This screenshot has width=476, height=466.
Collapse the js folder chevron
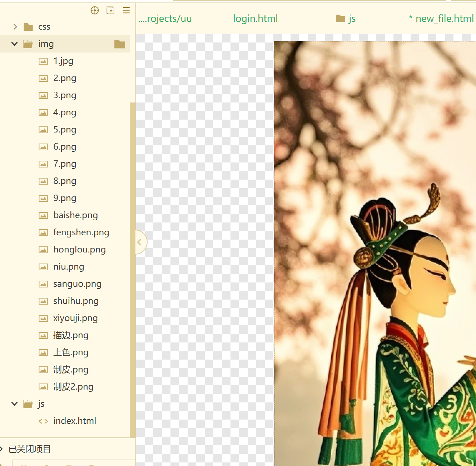(x=15, y=404)
